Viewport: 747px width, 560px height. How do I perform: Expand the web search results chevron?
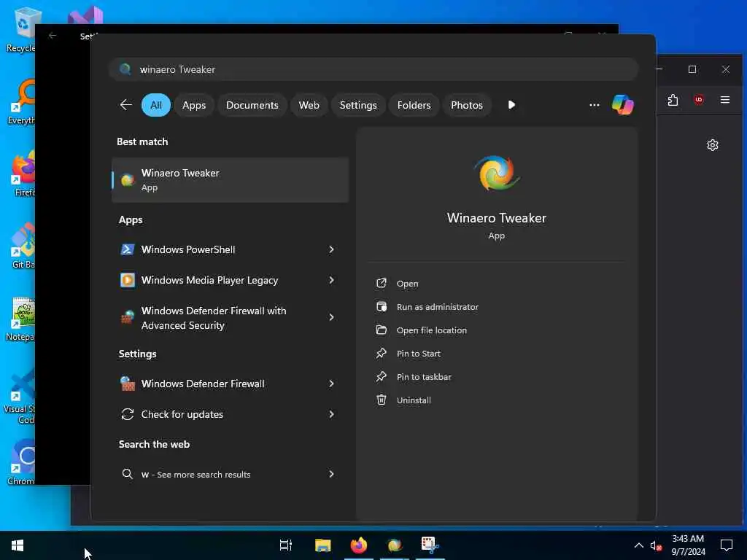[x=332, y=474]
